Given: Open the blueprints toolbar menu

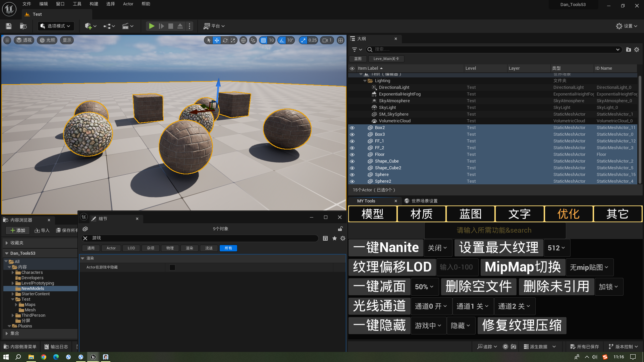Looking at the screenshot, I should point(109,26).
